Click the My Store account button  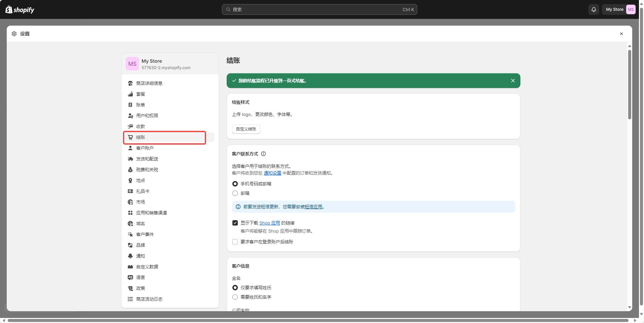click(x=619, y=9)
